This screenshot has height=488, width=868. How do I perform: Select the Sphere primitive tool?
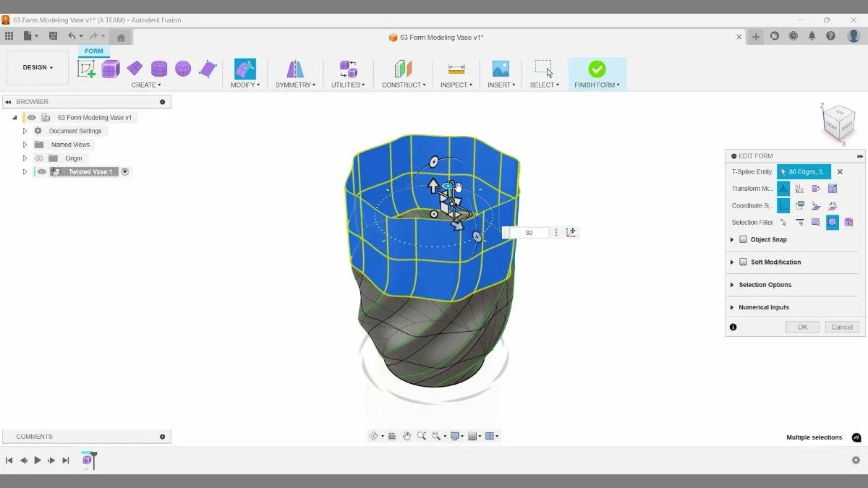[182, 68]
